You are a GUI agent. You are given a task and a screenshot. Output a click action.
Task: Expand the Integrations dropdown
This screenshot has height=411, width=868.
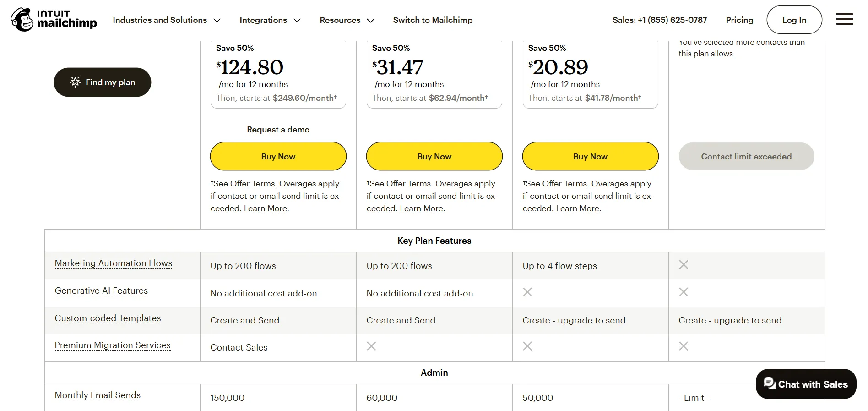(270, 20)
